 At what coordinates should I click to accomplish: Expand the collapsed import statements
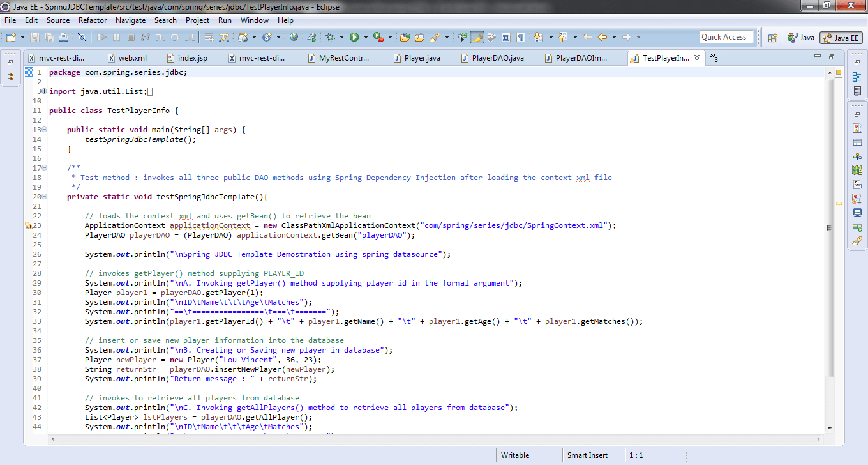click(x=43, y=91)
